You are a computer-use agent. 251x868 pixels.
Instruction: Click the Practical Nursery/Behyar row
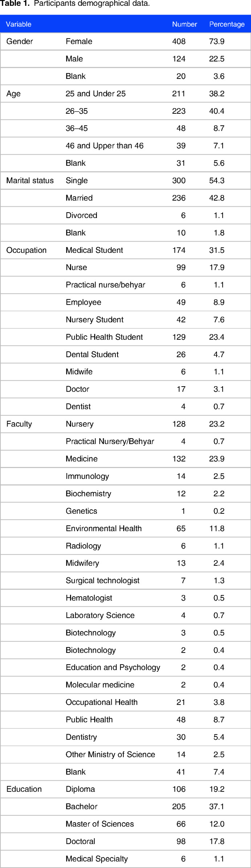point(126,441)
